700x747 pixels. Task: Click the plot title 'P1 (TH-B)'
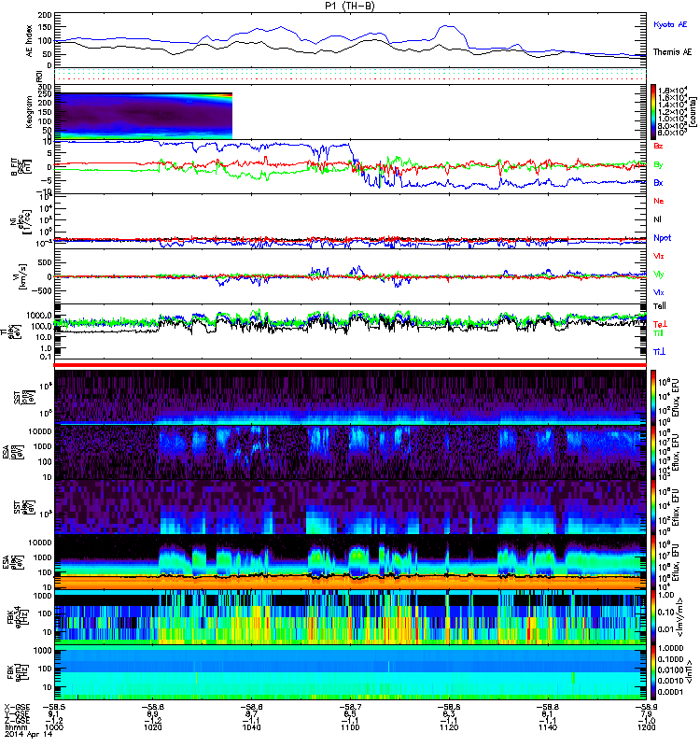[x=350, y=6]
